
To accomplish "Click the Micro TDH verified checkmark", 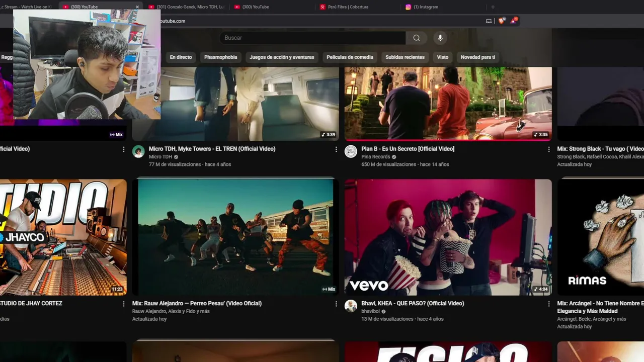I will tap(177, 157).
